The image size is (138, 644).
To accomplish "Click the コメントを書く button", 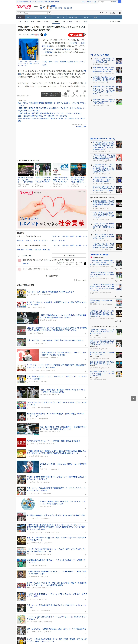I will 69,255.
